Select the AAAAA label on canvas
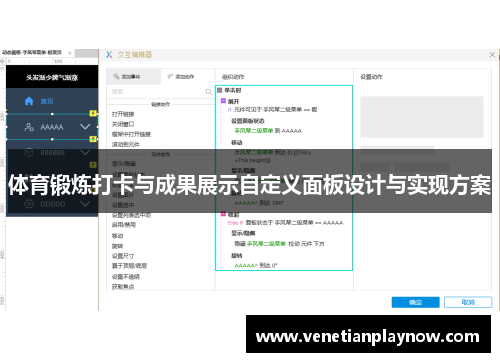This screenshot has height=362, width=500. 52,127
